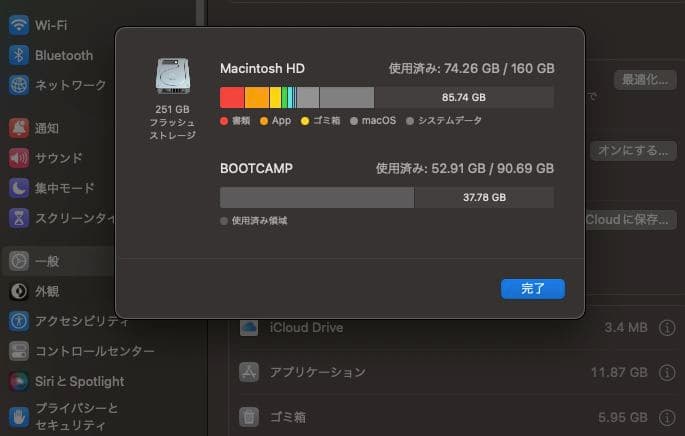Viewport: 685px width, 436px height.
Task: Click the アプリケーション App Store icon
Action: point(249,372)
